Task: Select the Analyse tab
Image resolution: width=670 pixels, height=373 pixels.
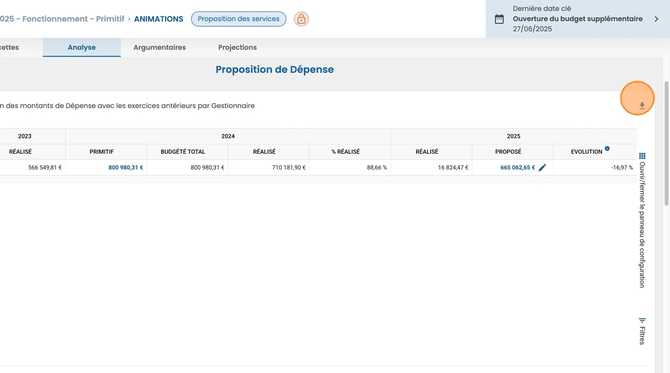Action: [x=82, y=47]
